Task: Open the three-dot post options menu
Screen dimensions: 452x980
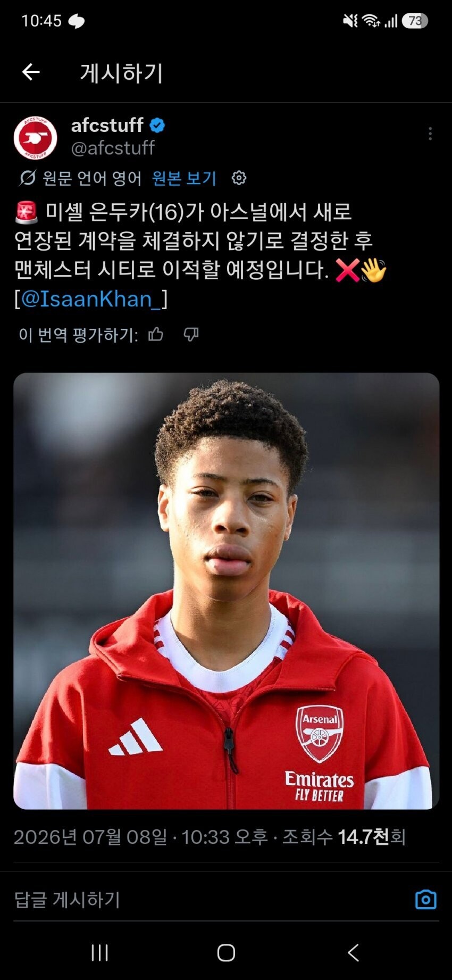Action: coord(430,134)
